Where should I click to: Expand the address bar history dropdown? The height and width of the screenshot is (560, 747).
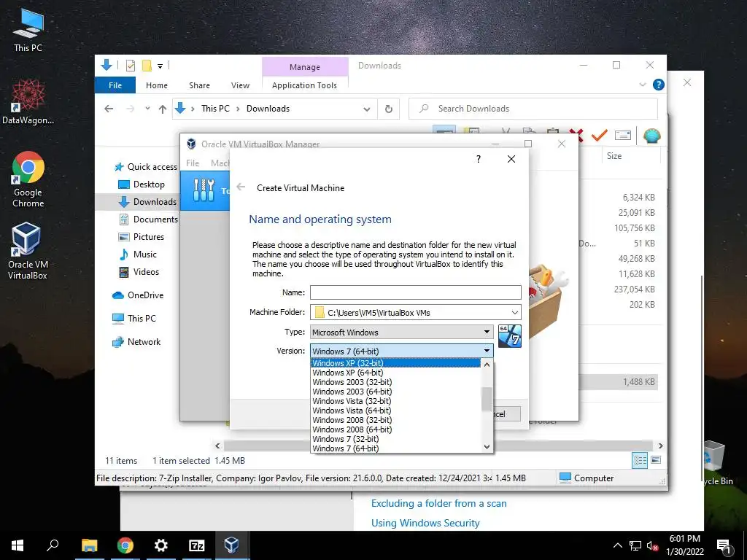tap(367, 109)
